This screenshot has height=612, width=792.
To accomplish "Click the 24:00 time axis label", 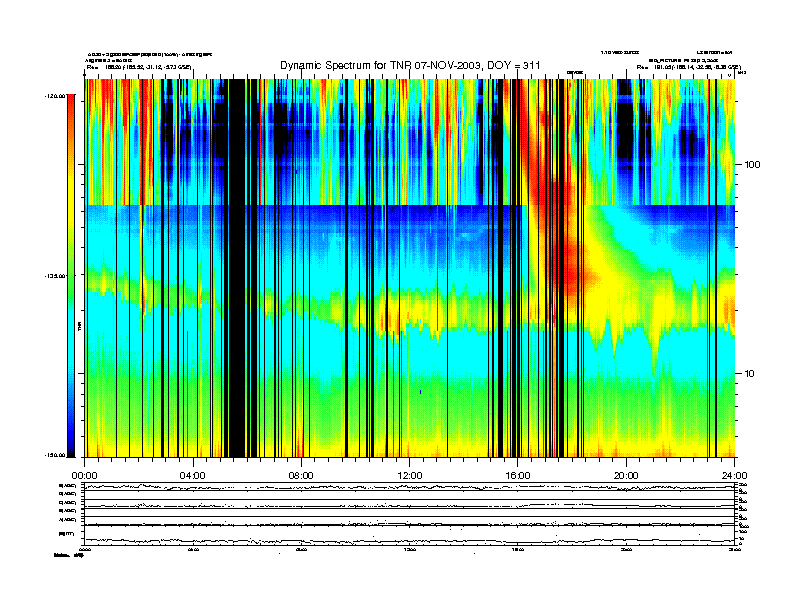I will pos(734,476).
